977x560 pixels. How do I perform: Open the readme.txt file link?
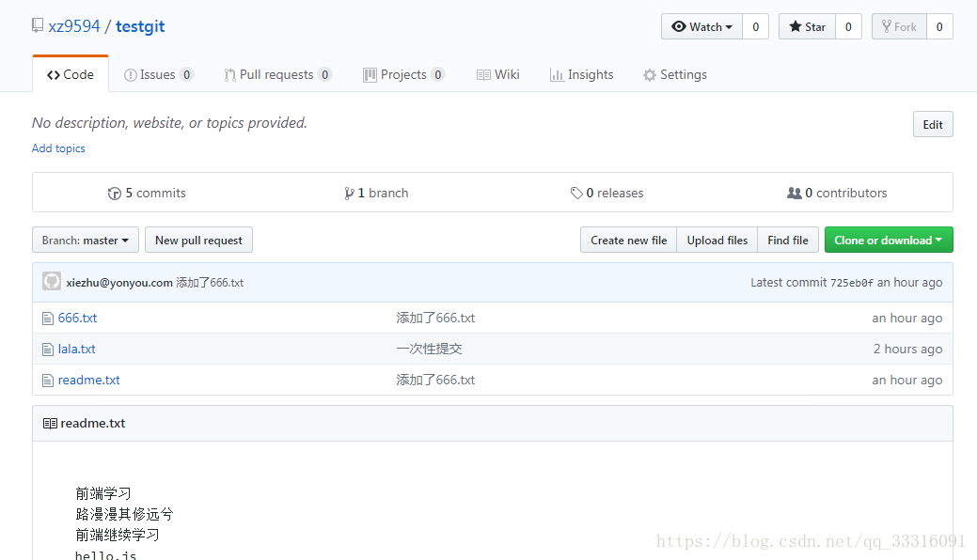[89, 381]
